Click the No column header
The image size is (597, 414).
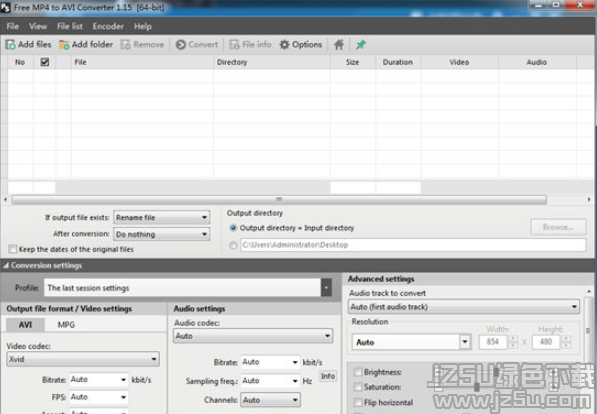coord(20,62)
